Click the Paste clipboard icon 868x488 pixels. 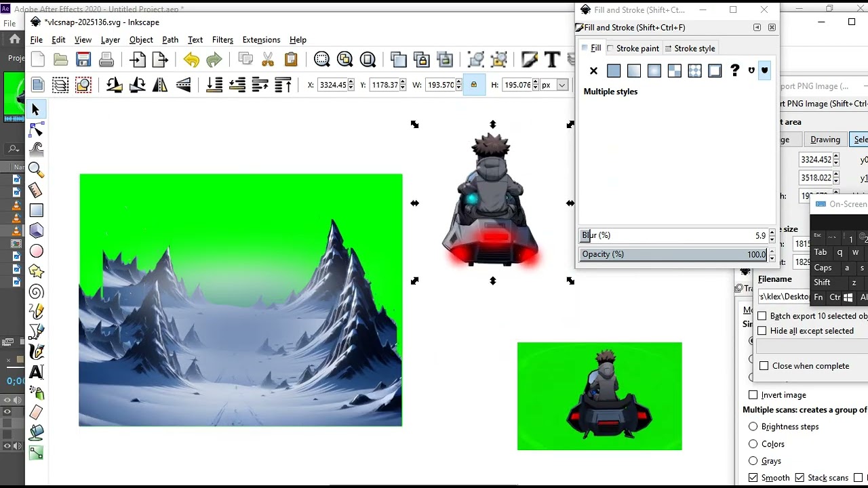(x=291, y=60)
